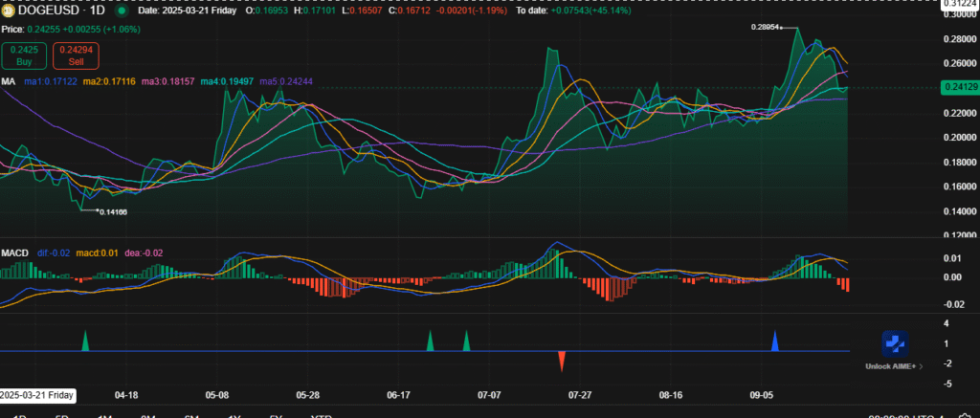The height and width of the screenshot is (418, 980).
Task: Select the ma1:0.17122 legend entry
Action: [x=50, y=82]
